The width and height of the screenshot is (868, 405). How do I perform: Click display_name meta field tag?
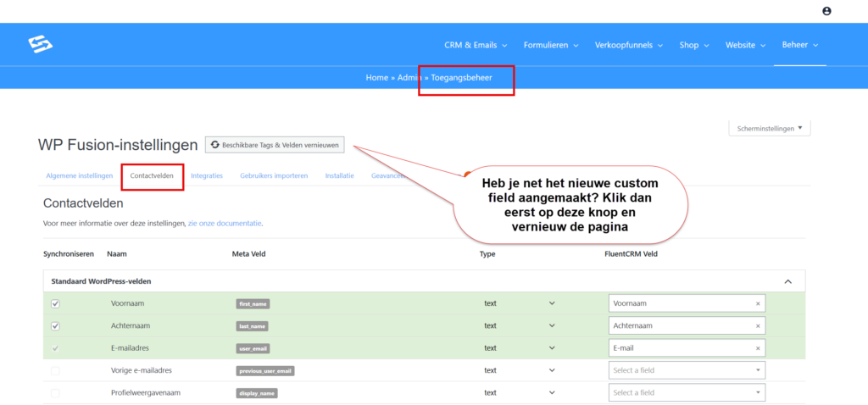click(x=257, y=393)
